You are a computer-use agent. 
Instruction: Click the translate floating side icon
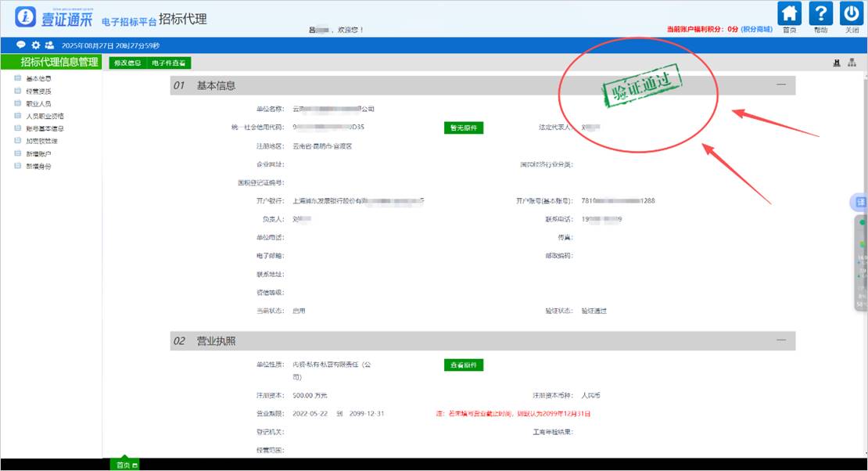point(859,203)
